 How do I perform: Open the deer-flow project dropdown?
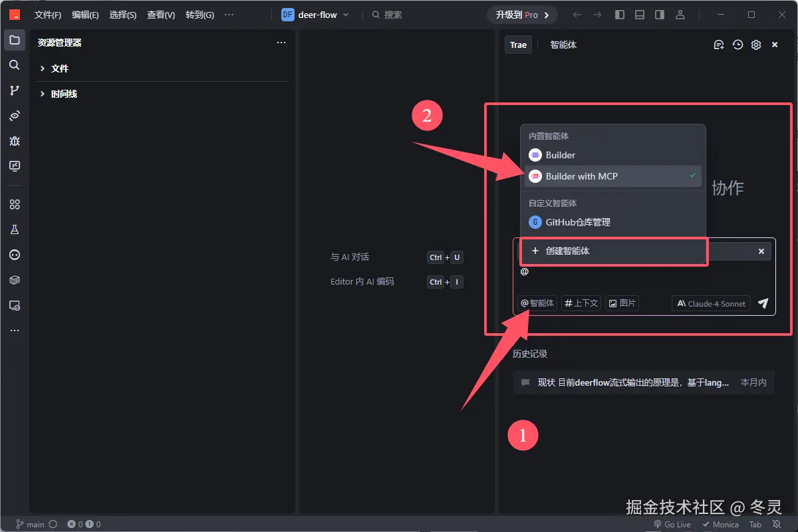(x=315, y=15)
